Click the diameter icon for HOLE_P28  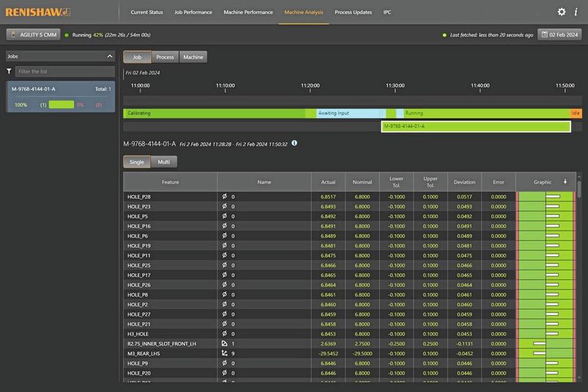click(224, 196)
